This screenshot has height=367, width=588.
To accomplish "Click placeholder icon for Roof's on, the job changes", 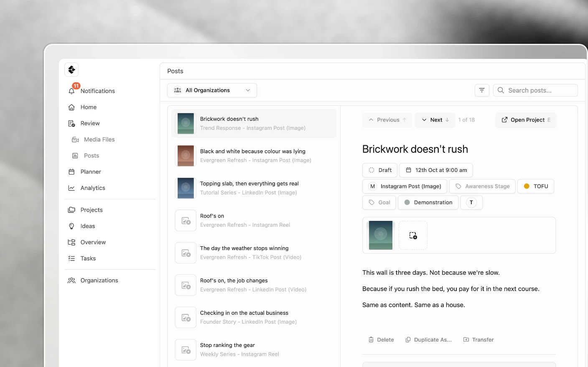I will tap(186, 285).
